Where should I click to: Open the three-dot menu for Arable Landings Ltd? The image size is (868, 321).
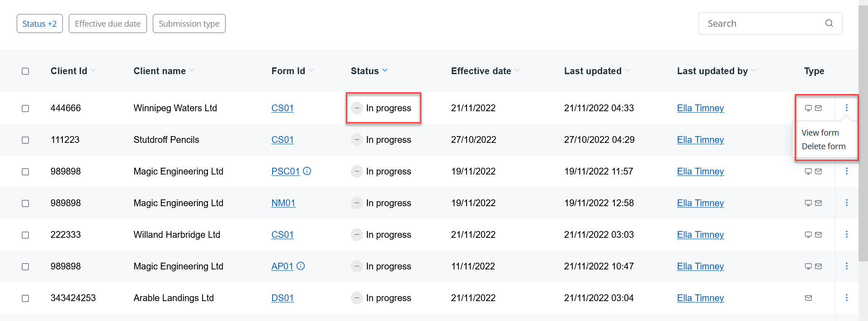point(846,297)
